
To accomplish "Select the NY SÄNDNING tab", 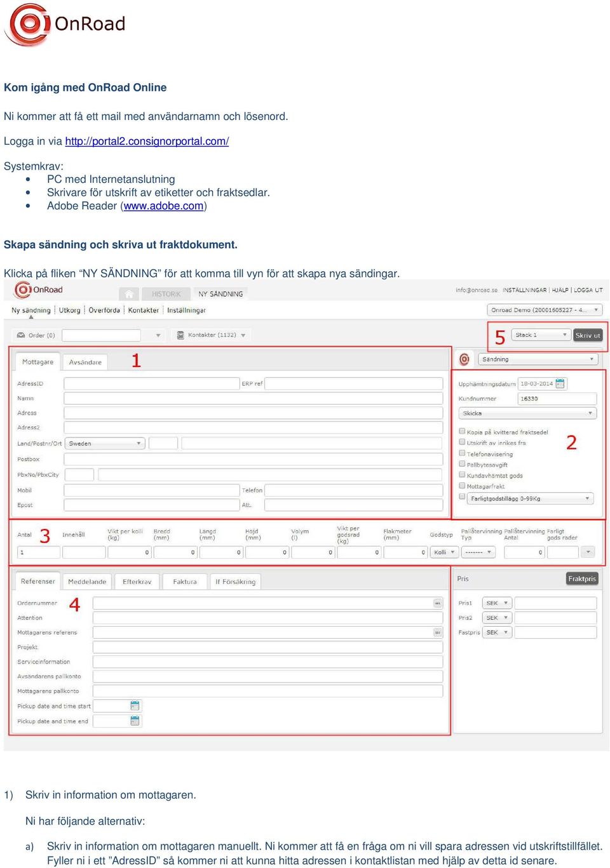I will [220, 294].
